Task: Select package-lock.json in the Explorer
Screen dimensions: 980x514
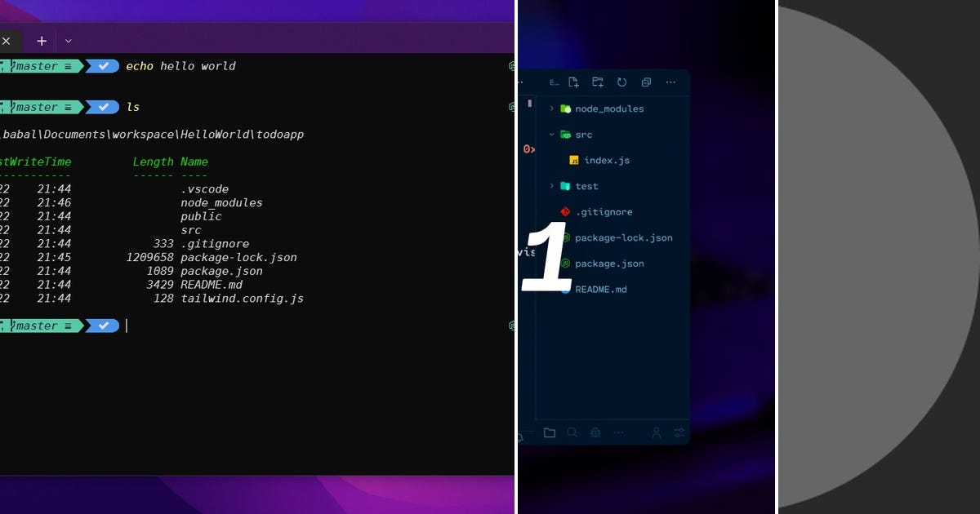Action: click(624, 237)
